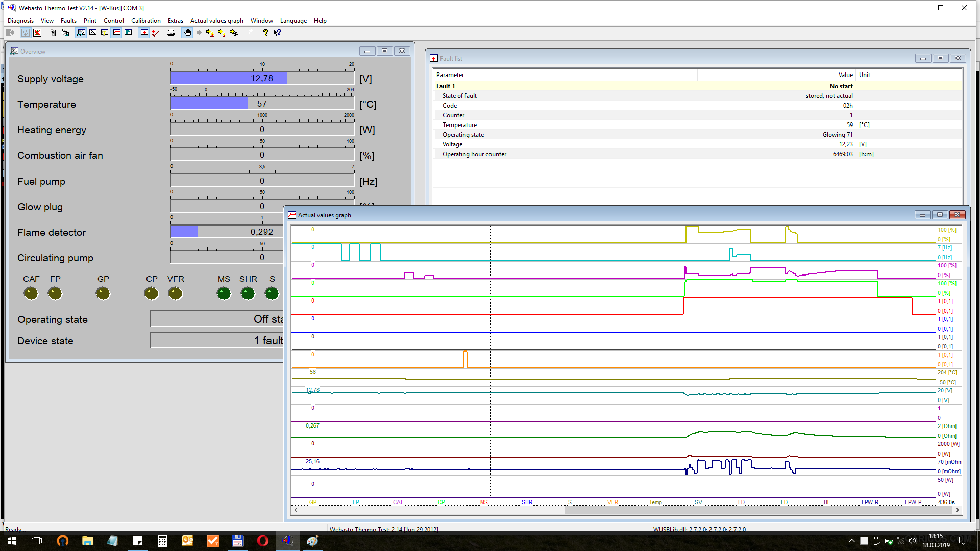Toggle the overview window toolbar icon
The height and width of the screenshot is (551, 980).
[81, 33]
